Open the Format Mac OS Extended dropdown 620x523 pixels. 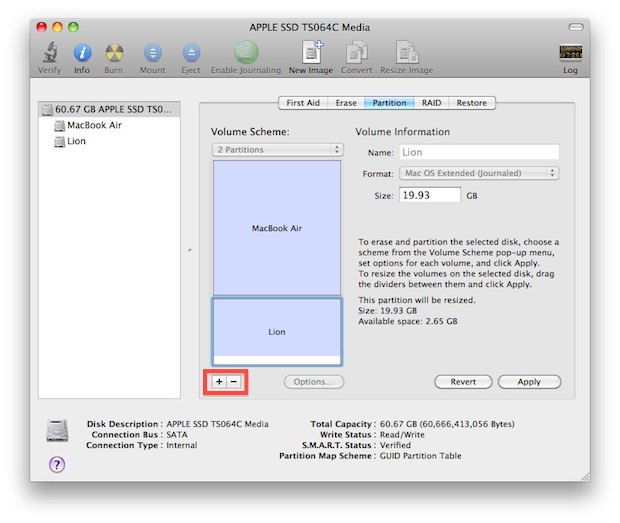point(479,173)
